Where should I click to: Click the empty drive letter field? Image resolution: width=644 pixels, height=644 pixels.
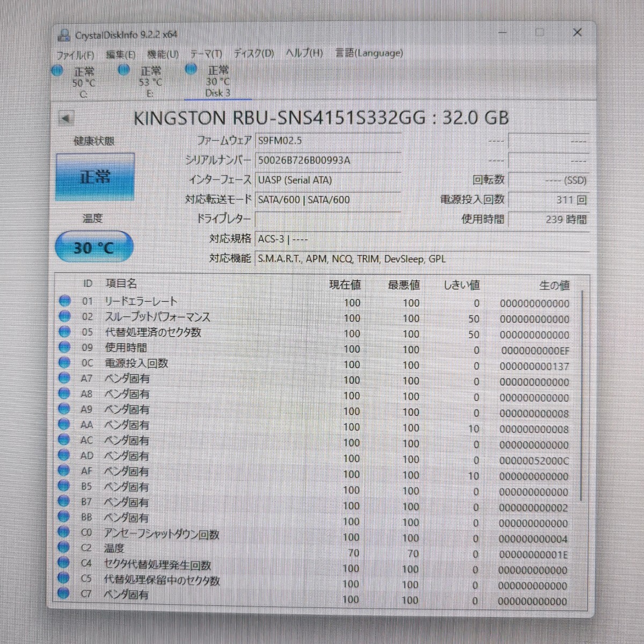pyautogui.click(x=327, y=219)
